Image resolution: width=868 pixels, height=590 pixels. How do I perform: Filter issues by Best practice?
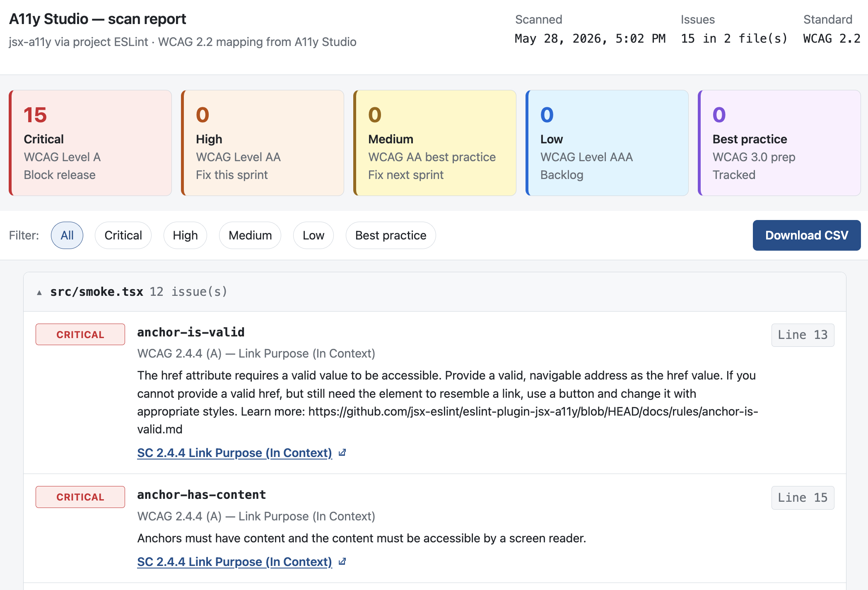tap(391, 235)
